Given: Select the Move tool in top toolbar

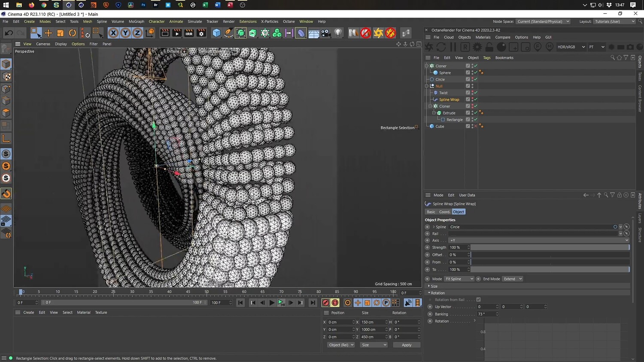Looking at the screenshot, I should pyautogui.click(x=48, y=33).
